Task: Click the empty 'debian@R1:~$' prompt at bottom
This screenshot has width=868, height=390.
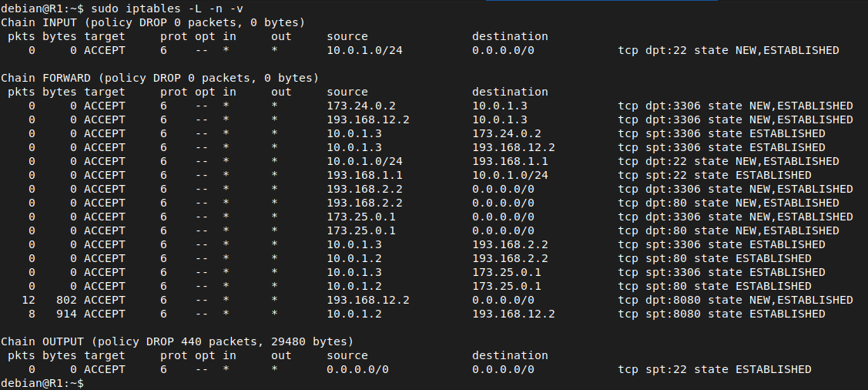Action: 42,383
